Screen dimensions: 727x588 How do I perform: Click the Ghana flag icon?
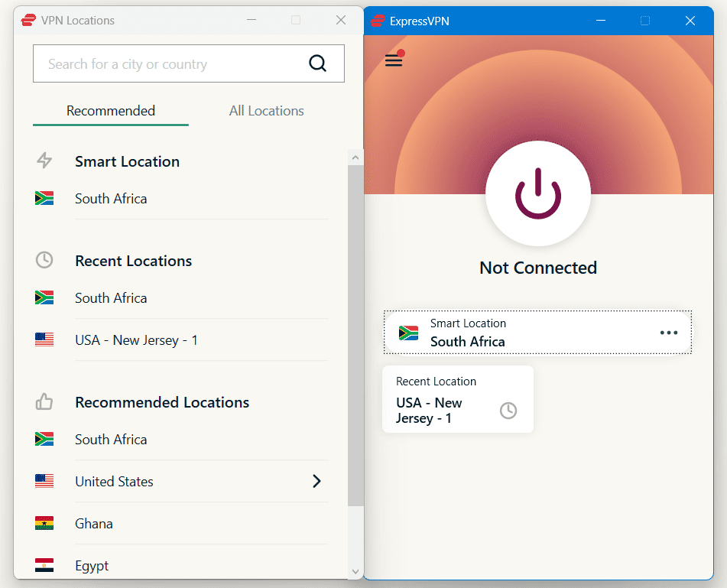(x=45, y=523)
